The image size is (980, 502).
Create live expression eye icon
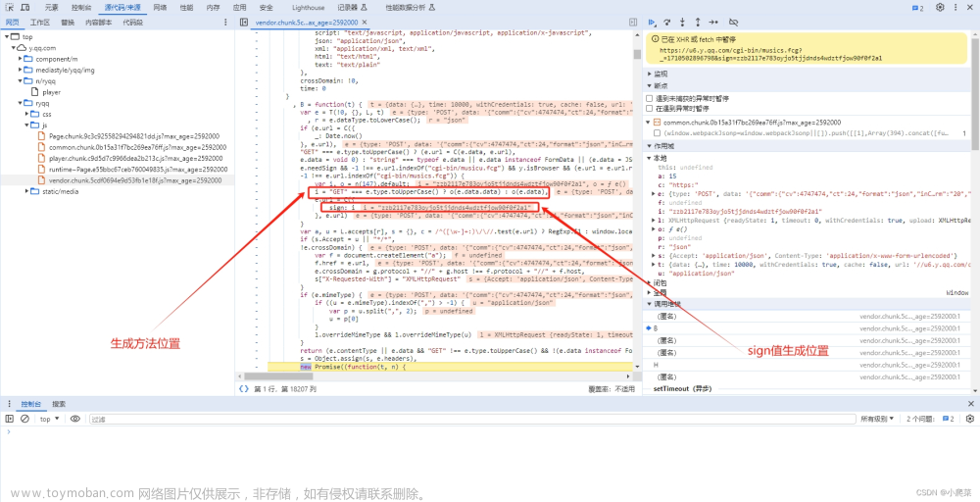click(x=75, y=419)
